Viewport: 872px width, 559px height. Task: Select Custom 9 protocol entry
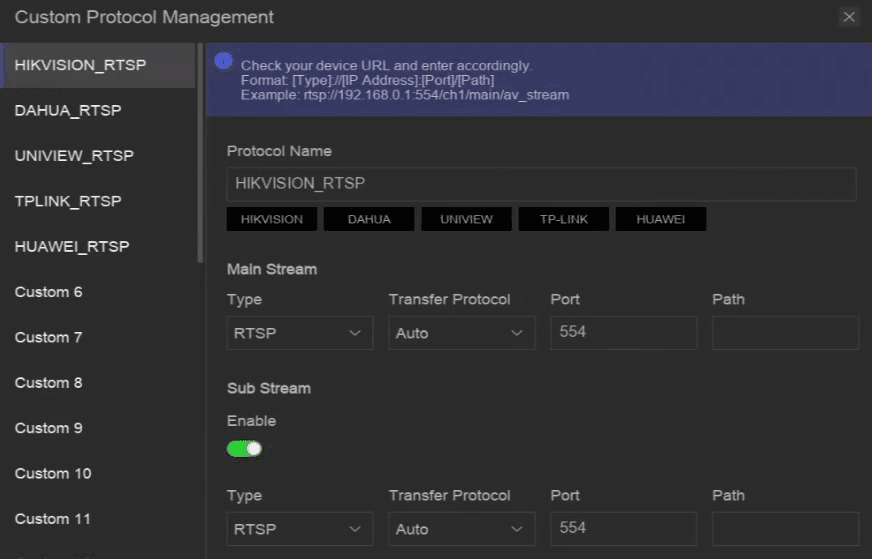(x=98, y=428)
